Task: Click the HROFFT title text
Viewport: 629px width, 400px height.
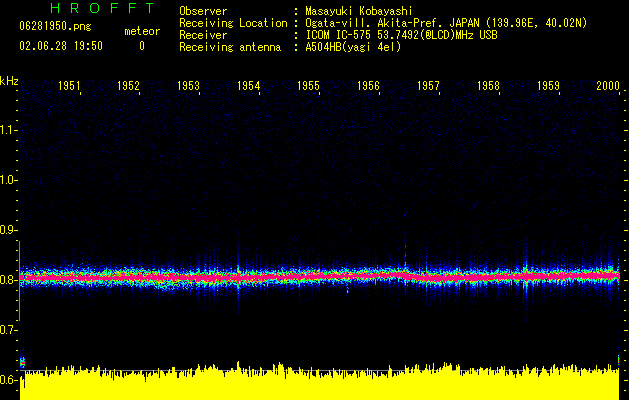Action: point(102,8)
